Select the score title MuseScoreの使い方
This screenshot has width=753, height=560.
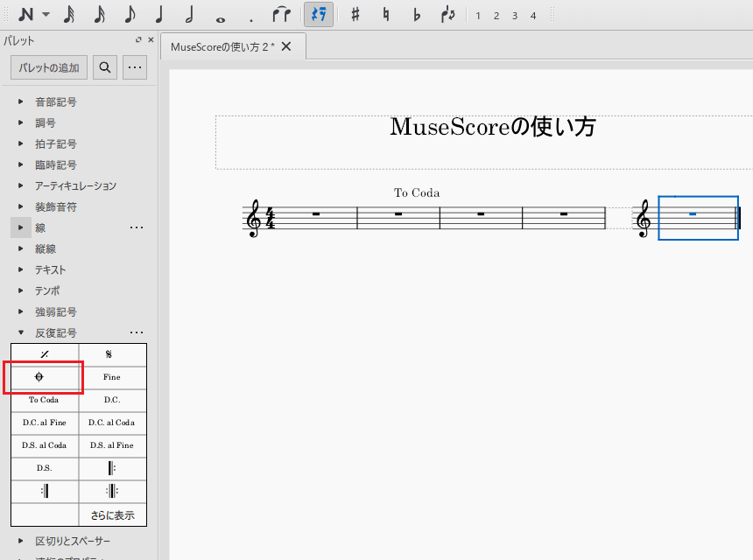(x=493, y=127)
